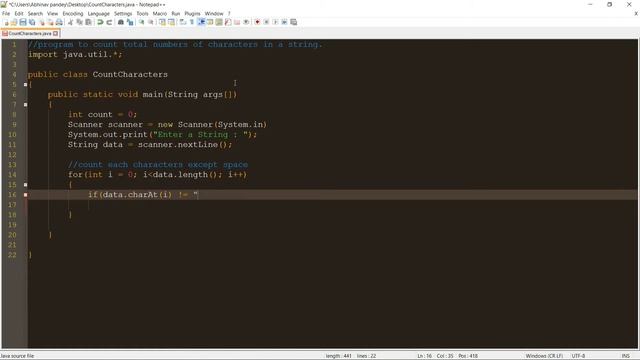The width and height of the screenshot is (640, 360).
Task: Click the Zoom Out toolbar icon
Action: click(151, 22)
